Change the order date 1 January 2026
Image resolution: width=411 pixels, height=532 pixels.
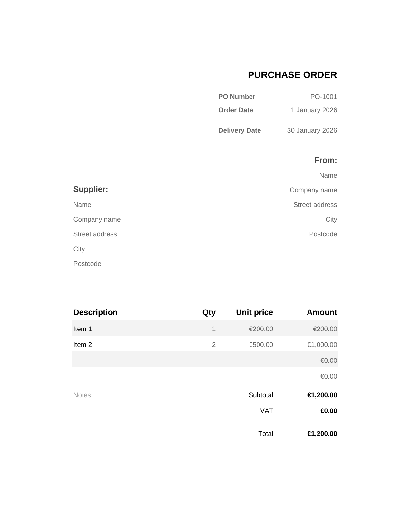coord(314,110)
